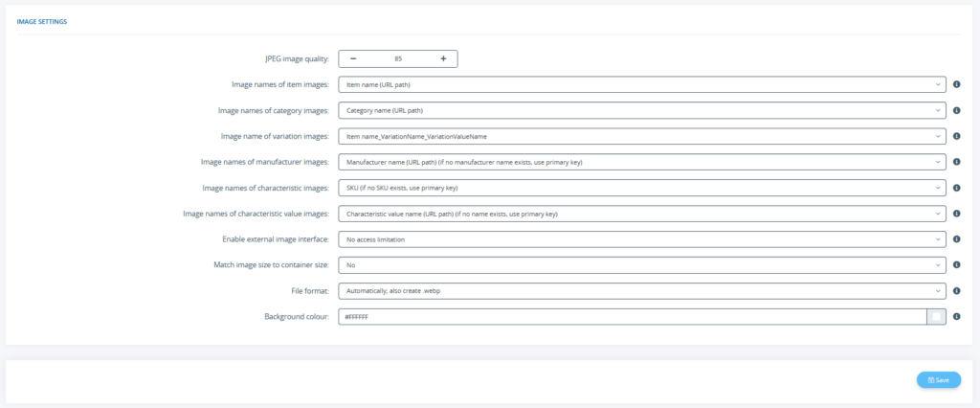Show info for characteristic value images naming
This screenshot has width=980, height=408.
956,214
